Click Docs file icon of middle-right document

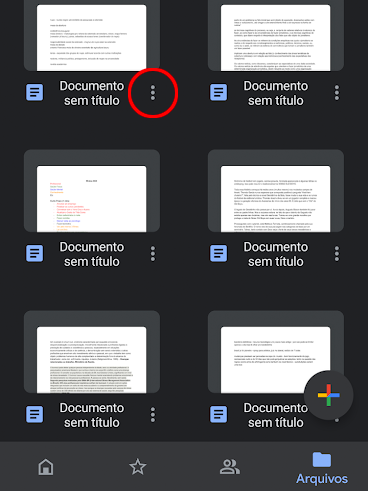pyautogui.click(x=219, y=253)
